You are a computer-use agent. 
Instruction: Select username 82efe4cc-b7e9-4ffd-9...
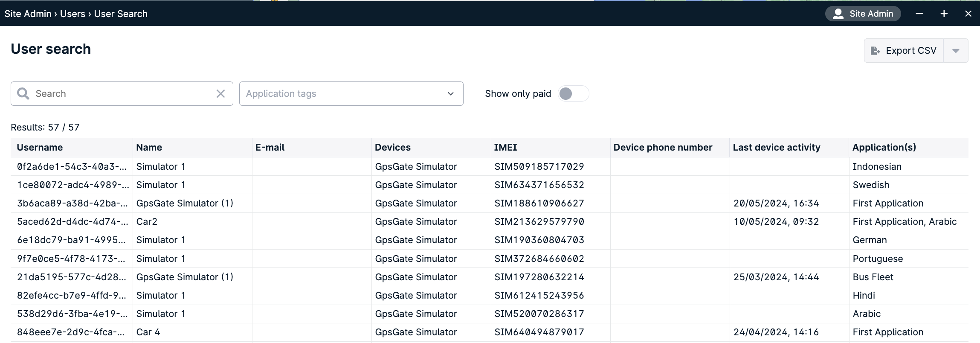click(72, 295)
